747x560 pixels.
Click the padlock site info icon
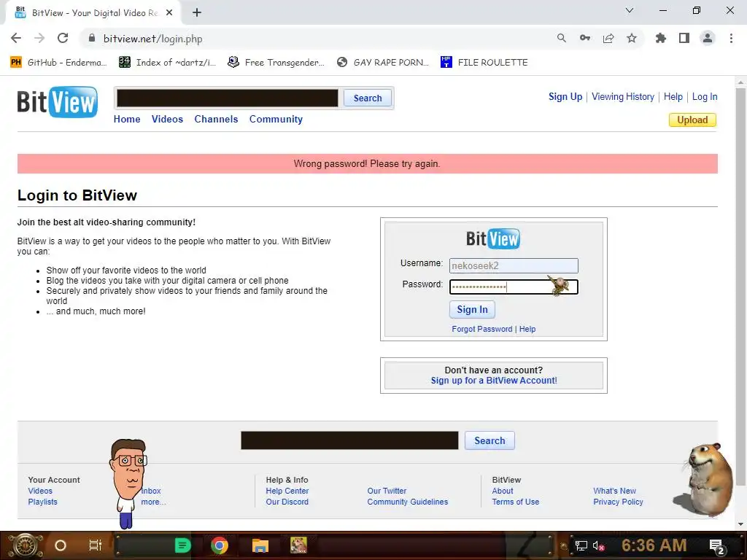(x=92, y=38)
